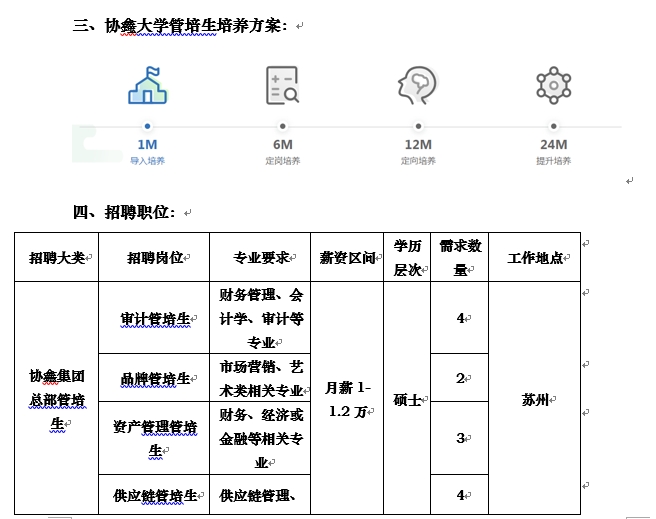Image resolution: width=656 pixels, height=519 pixels.
Task: Click the 月薪 1-1.2 万 salary cell
Action: point(347,398)
